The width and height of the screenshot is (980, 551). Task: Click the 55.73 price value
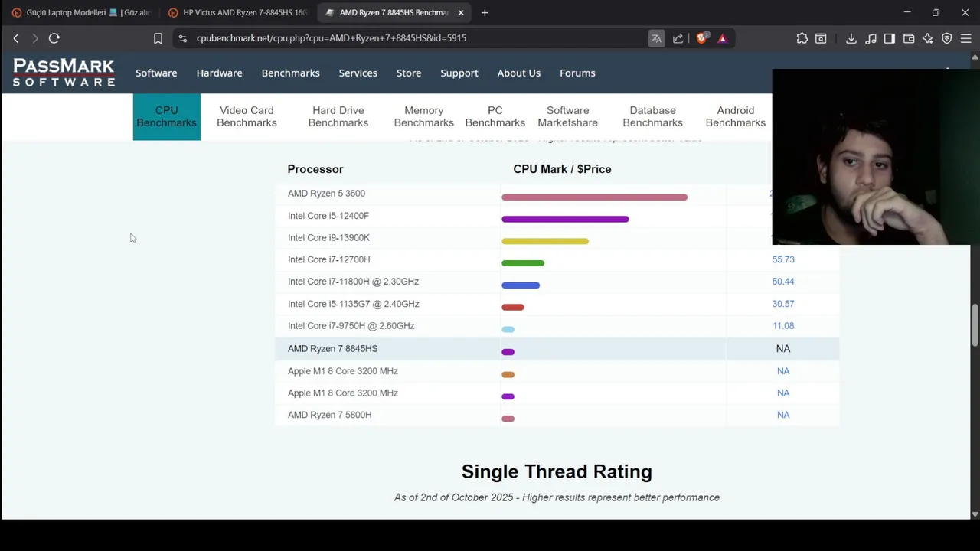[782, 259]
